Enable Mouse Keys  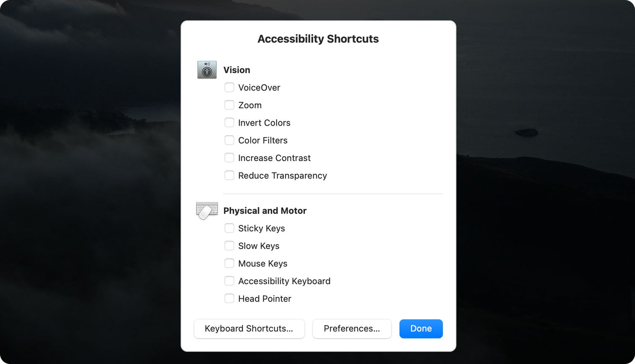[229, 263]
